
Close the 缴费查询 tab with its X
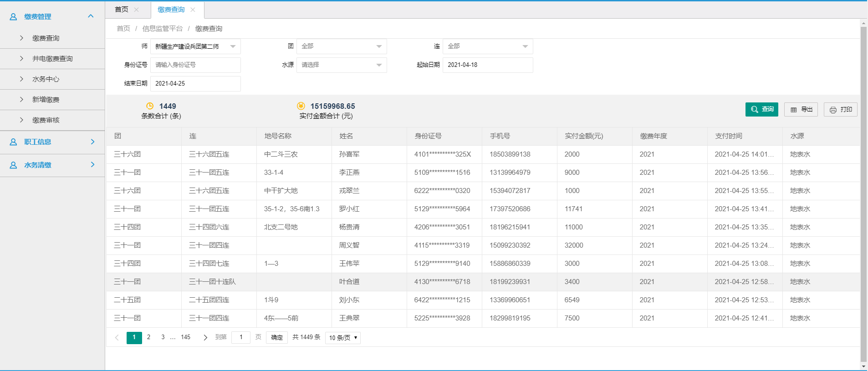tap(193, 10)
